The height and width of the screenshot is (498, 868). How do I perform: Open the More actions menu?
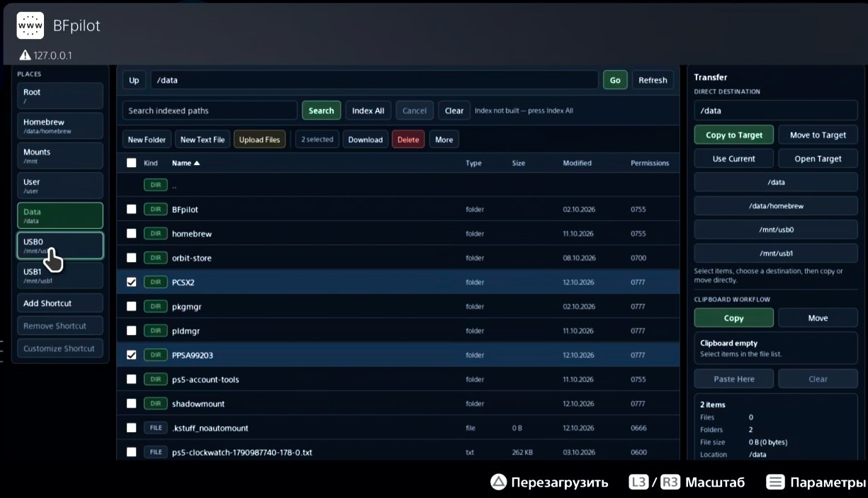(x=444, y=140)
